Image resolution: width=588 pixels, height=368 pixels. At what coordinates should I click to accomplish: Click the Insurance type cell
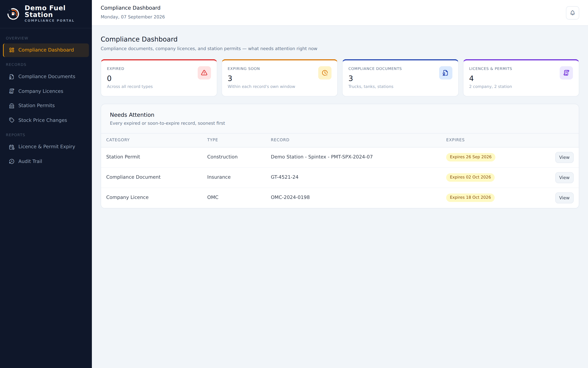click(219, 177)
